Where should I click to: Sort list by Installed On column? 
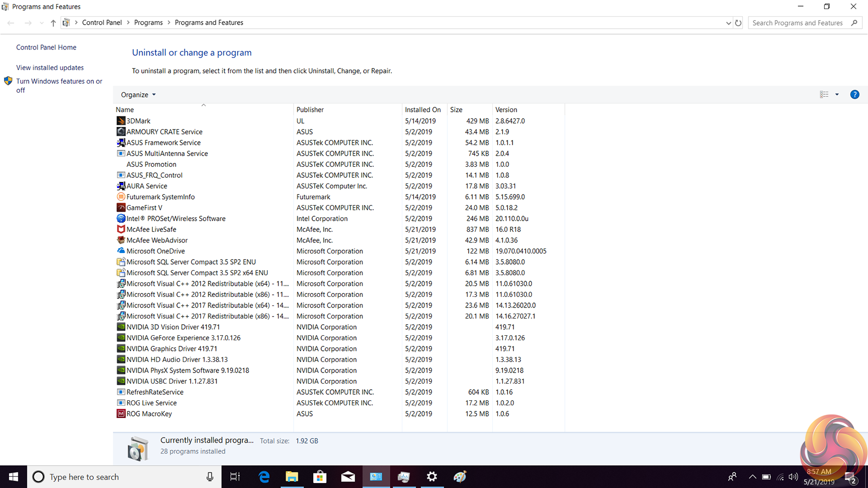(423, 110)
